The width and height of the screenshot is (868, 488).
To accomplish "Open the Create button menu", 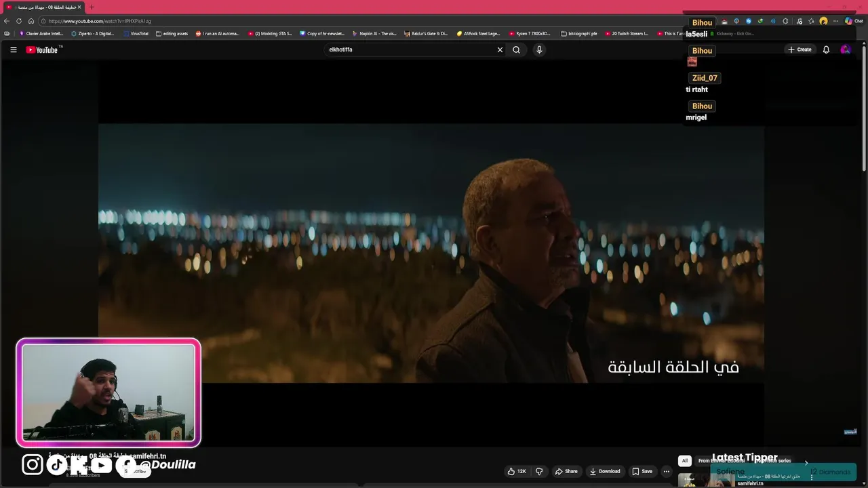I will (x=800, y=49).
